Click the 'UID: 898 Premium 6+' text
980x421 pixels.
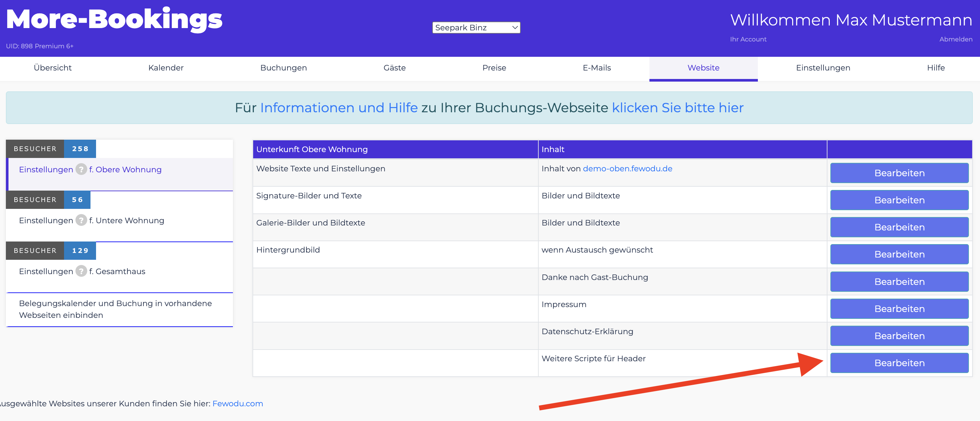point(40,46)
